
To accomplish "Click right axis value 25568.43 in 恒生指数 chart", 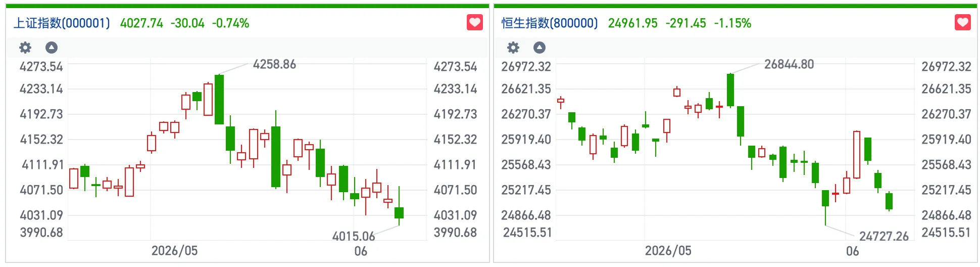I will [946, 165].
